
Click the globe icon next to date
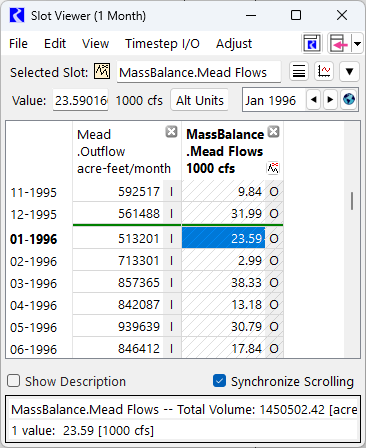click(x=349, y=99)
